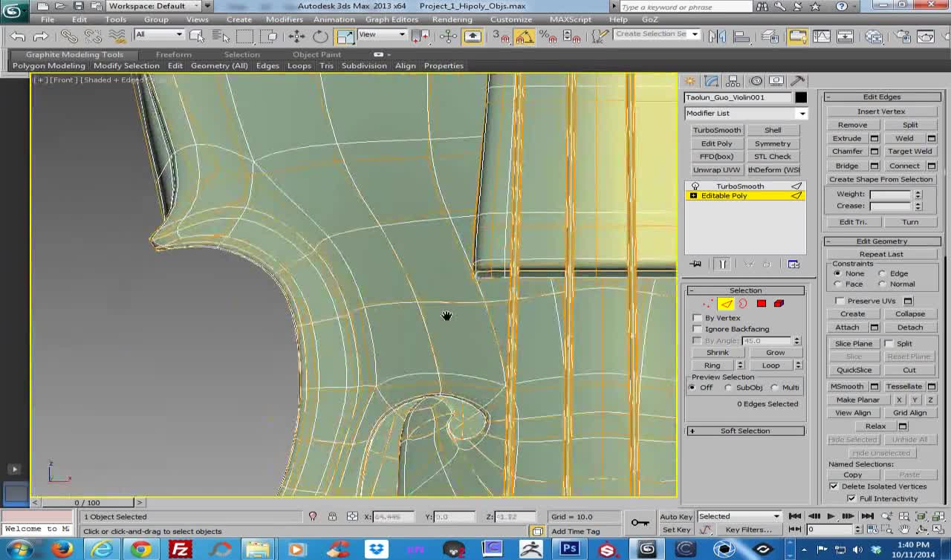951x560 pixels.
Task: Open the Rendering menu
Action: pos(452,19)
